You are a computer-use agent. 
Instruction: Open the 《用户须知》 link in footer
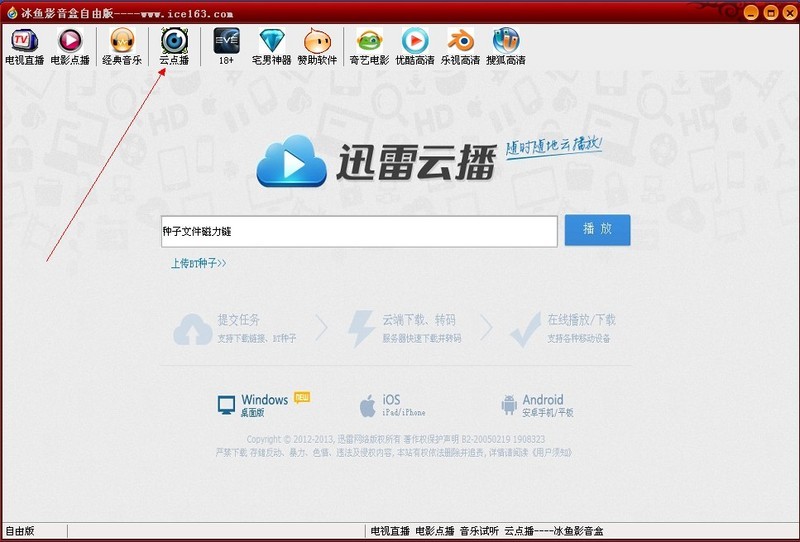[551, 453]
